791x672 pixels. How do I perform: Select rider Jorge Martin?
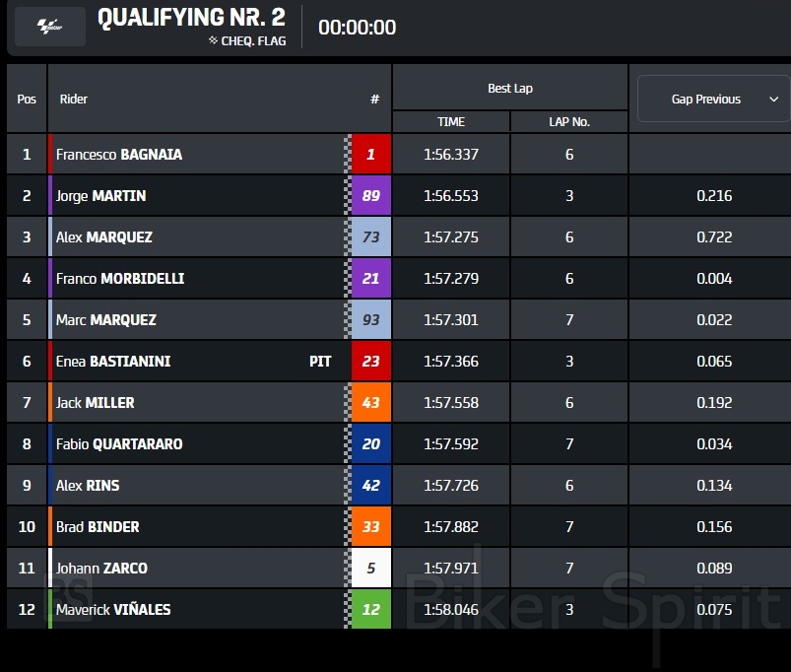tap(100, 196)
